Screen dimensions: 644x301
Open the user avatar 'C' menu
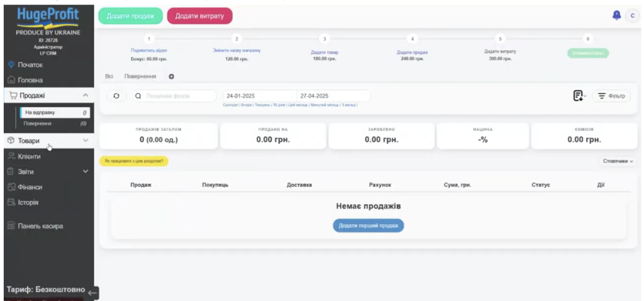tap(633, 16)
